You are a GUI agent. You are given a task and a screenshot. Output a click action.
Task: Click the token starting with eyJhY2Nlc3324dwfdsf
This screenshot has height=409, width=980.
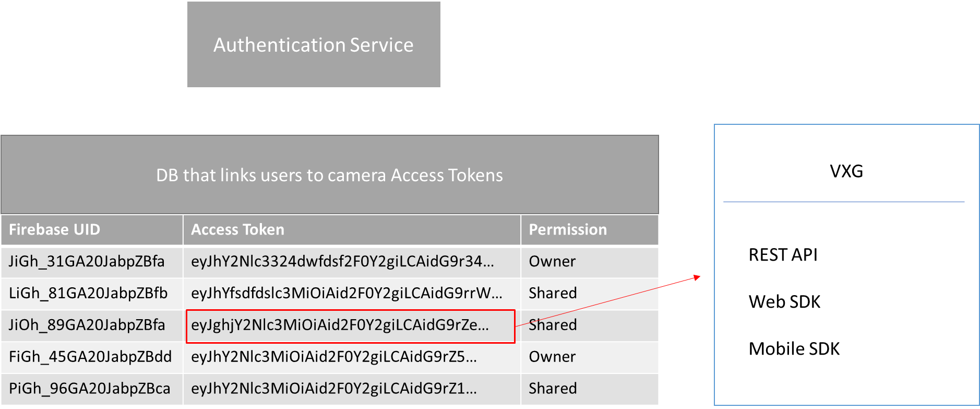(x=342, y=261)
